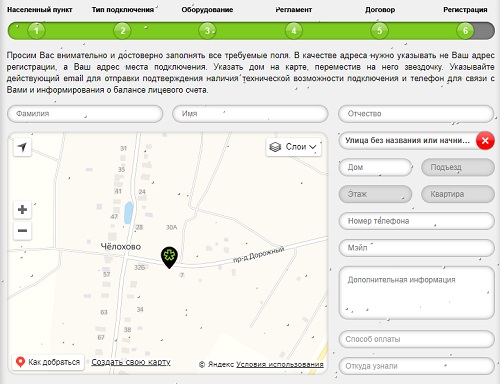Go to step 1 circle in progress bar
The width and height of the screenshot is (500, 384).
point(36,31)
